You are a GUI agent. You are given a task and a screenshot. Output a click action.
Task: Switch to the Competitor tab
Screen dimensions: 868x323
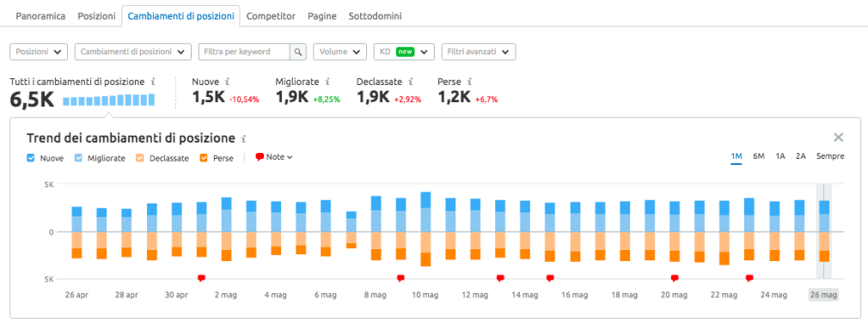coord(271,16)
